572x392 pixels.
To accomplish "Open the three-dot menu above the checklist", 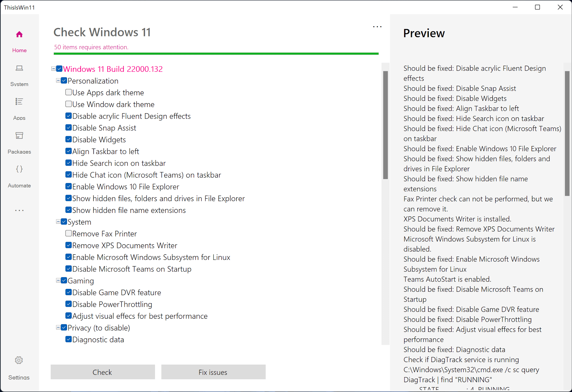I will click(377, 26).
